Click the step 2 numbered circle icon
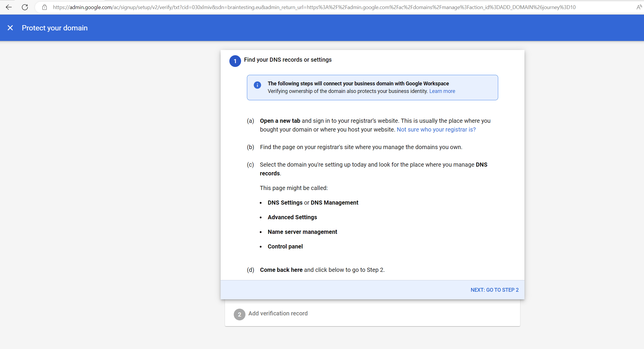 (240, 314)
